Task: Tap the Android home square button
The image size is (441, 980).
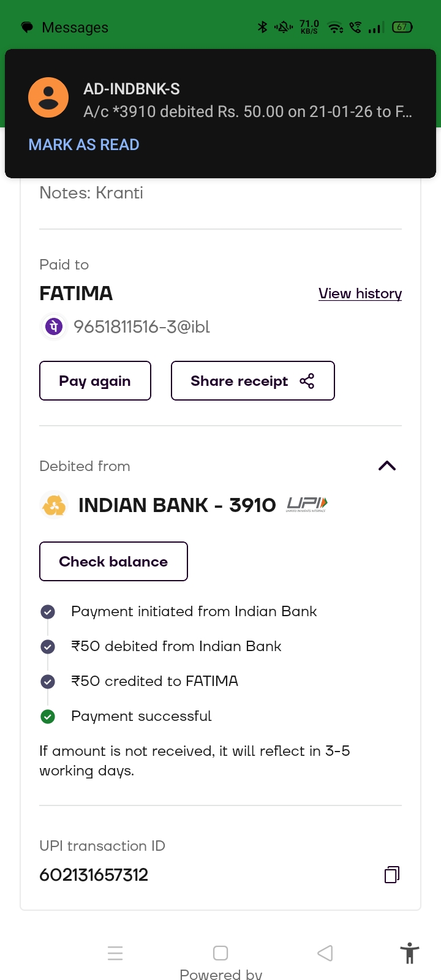Action: [221, 953]
